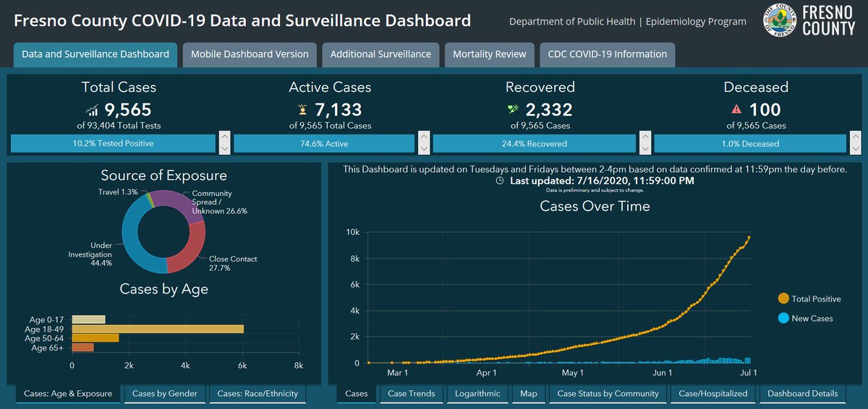Click Department of Public Health header text
868x409 pixels.
point(628,22)
